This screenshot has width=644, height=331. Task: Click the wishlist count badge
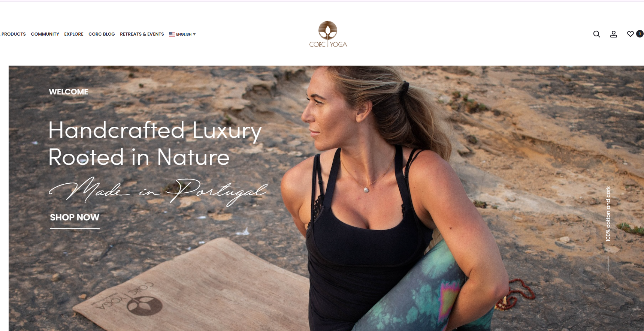coord(640,34)
